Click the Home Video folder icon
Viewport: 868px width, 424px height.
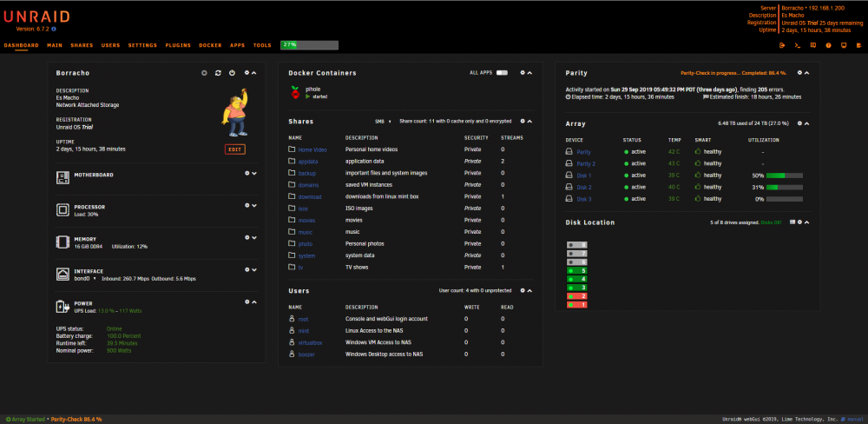click(x=292, y=149)
